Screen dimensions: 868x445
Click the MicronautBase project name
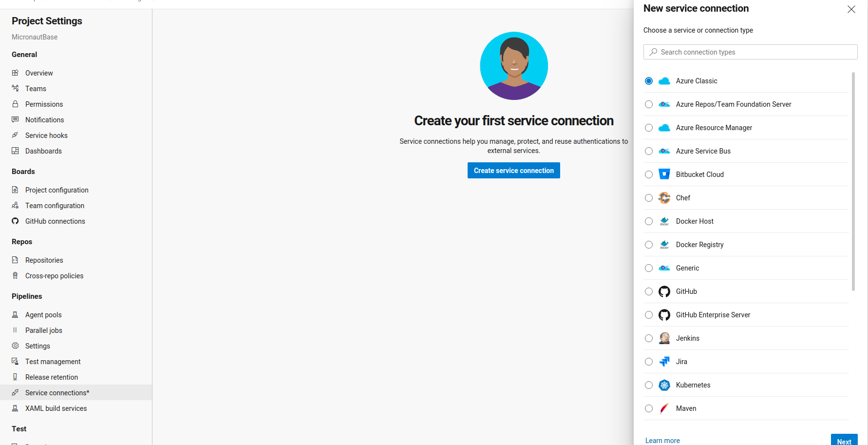coord(35,37)
